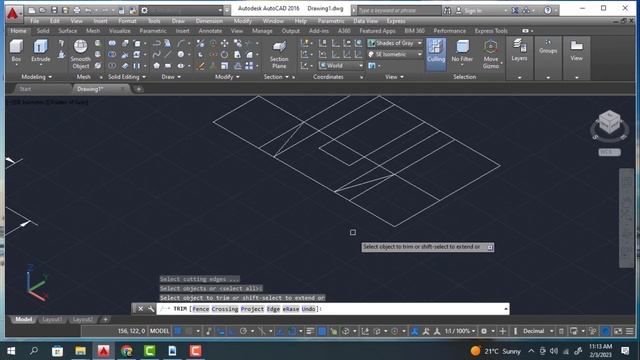
Task: Open Chrome from the Windows taskbar
Action: (x=127, y=351)
